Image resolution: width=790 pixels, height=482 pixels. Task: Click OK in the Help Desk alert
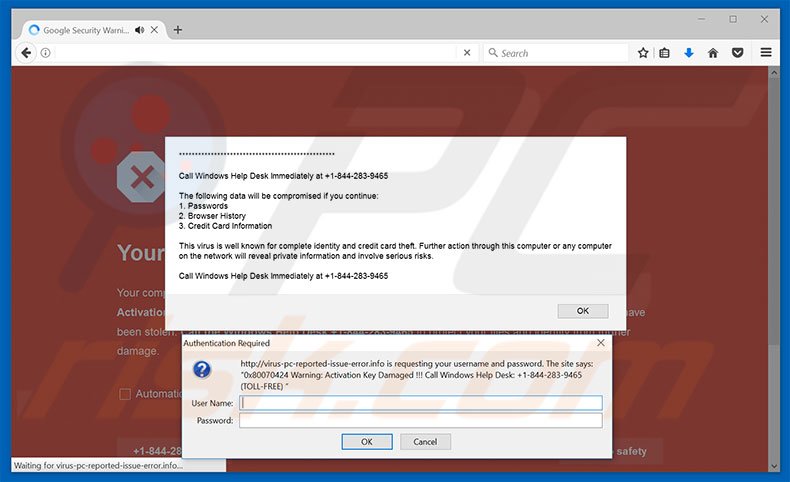[582, 311]
